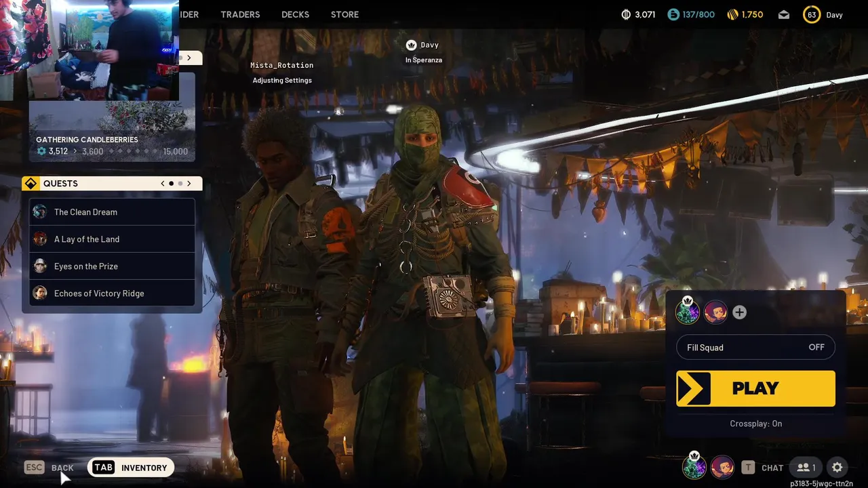Click Eyes on the Prize portrait icon
This screenshot has width=868, height=488.
coord(40,266)
